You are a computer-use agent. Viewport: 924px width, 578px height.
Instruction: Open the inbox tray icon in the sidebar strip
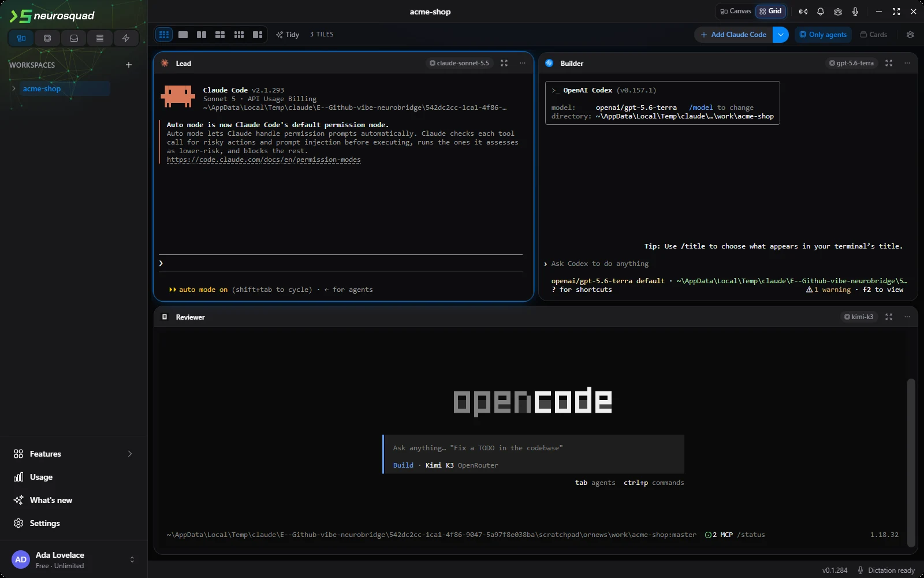[74, 38]
